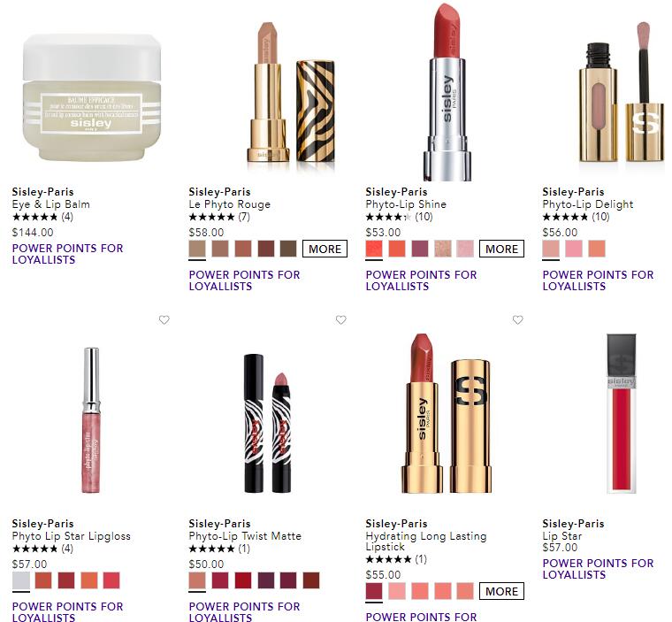Favorite the Phyto-Lip Twist Matte heart icon
This screenshot has width=672, height=622.
341,320
